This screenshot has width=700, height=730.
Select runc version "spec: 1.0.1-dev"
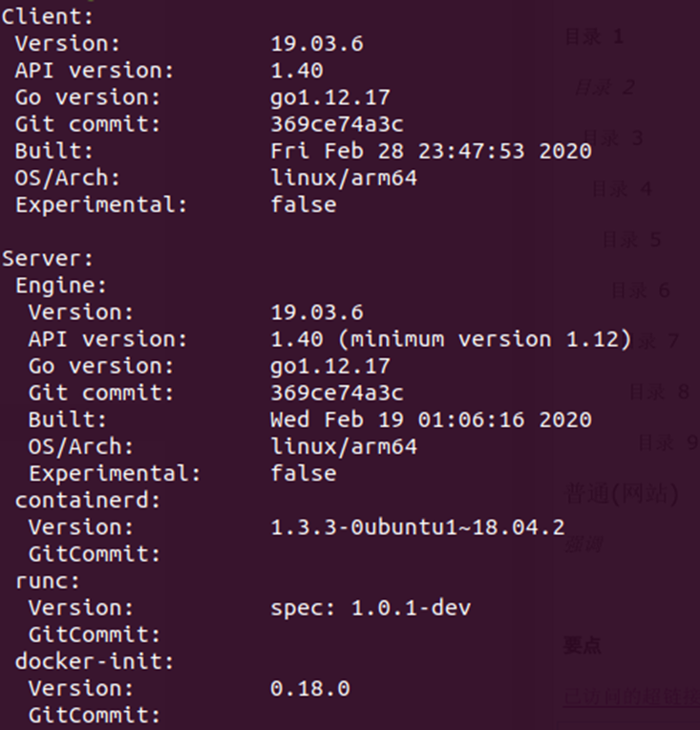[371, 609]
